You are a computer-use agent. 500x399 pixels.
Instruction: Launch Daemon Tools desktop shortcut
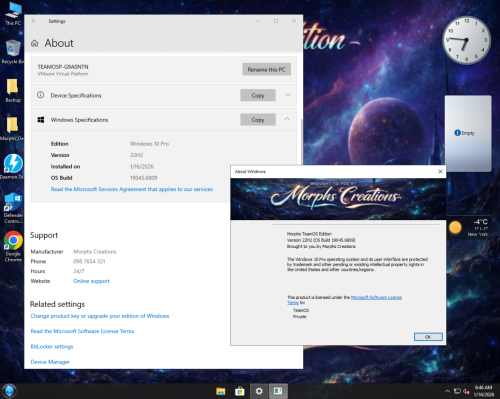(x=13, y=167)
